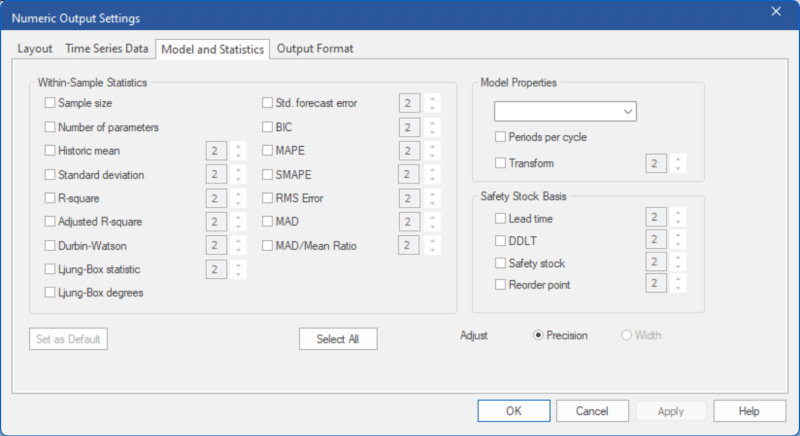The image size is (800, 436).
Task: Click the MAD precision field
Action: (x=410, y=222)
